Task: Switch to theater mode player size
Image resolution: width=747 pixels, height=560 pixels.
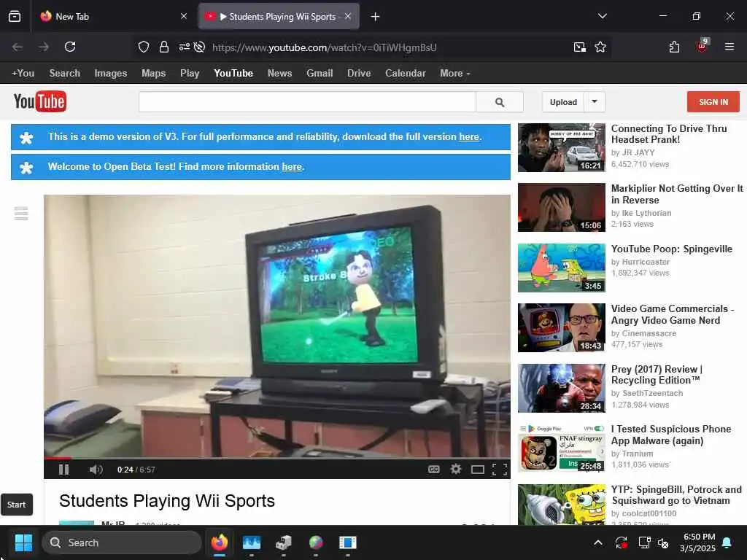Action: [478, 470]
